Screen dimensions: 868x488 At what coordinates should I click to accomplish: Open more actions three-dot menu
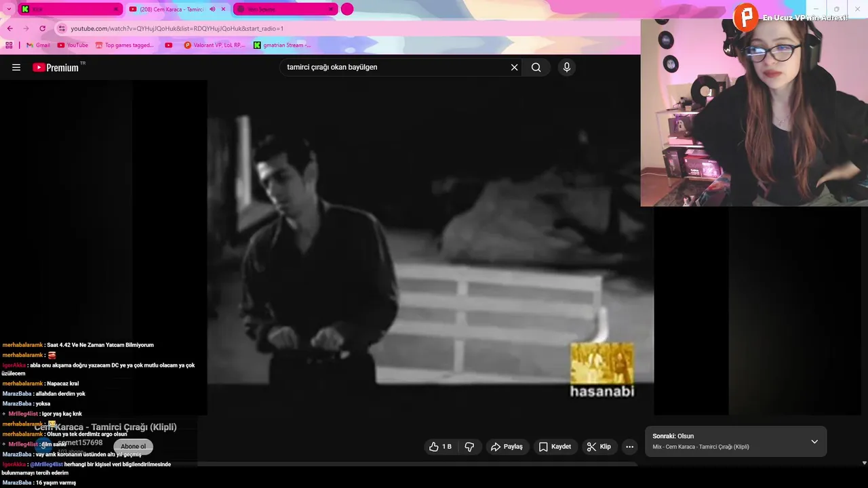(629, 447)
